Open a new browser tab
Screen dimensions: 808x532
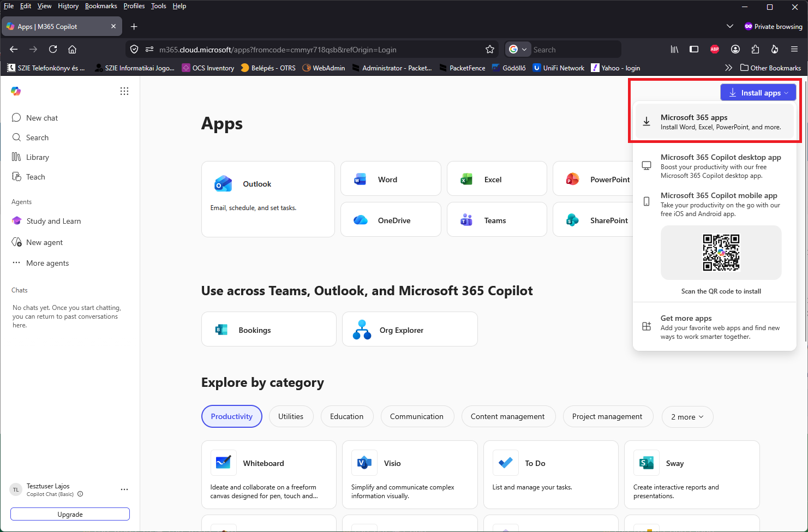(x=134, y=26)
